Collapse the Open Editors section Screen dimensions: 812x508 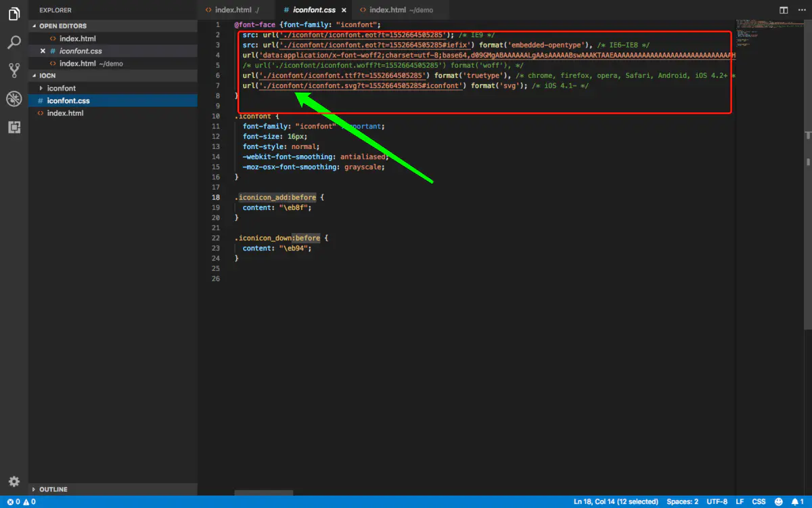[63, 26]
